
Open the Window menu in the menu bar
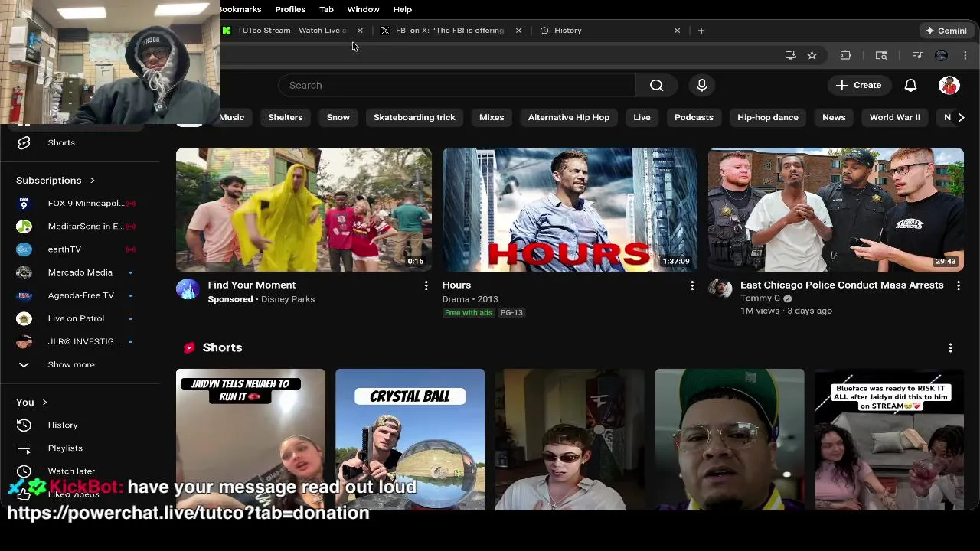point(363,9)
